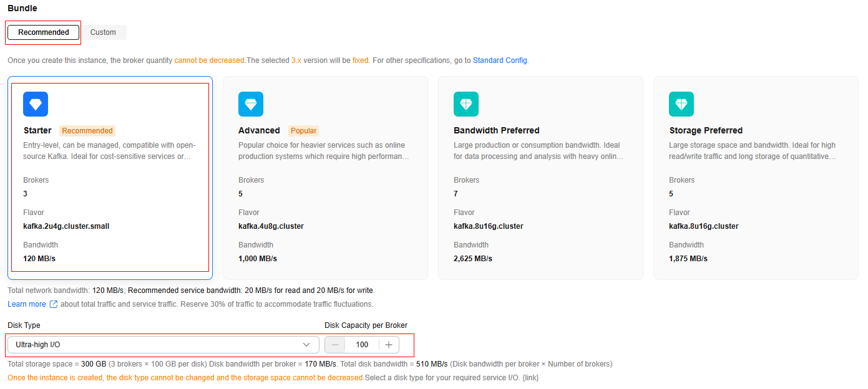Viewport: 868px width, 389px height.
Task: Click the external link icon beside Learn more
Action: 54,304
